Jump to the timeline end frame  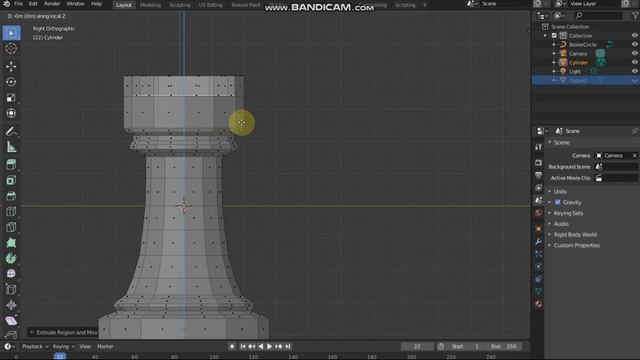[x=287, y=347]
